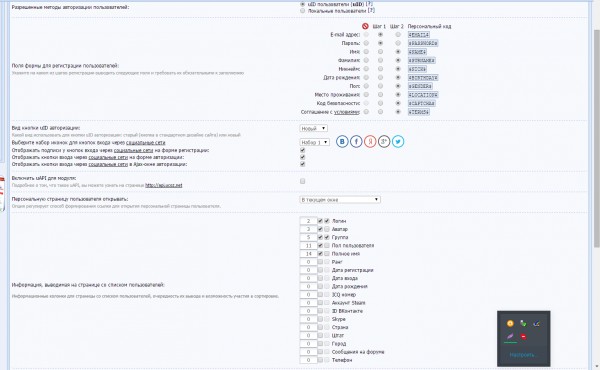Select the Twitter social login icon

pos(398,142)
